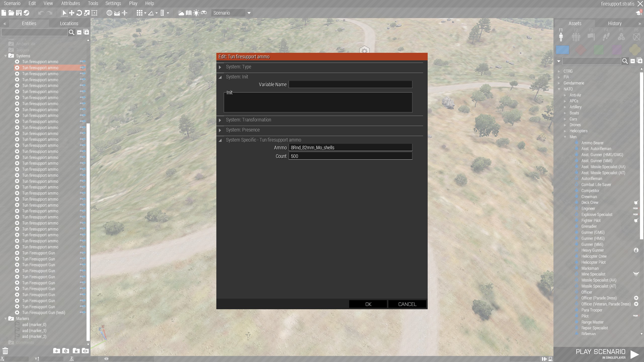Toggle surface snapping icon in toolbar
The image size is (644, 362).
pos(117,13)
